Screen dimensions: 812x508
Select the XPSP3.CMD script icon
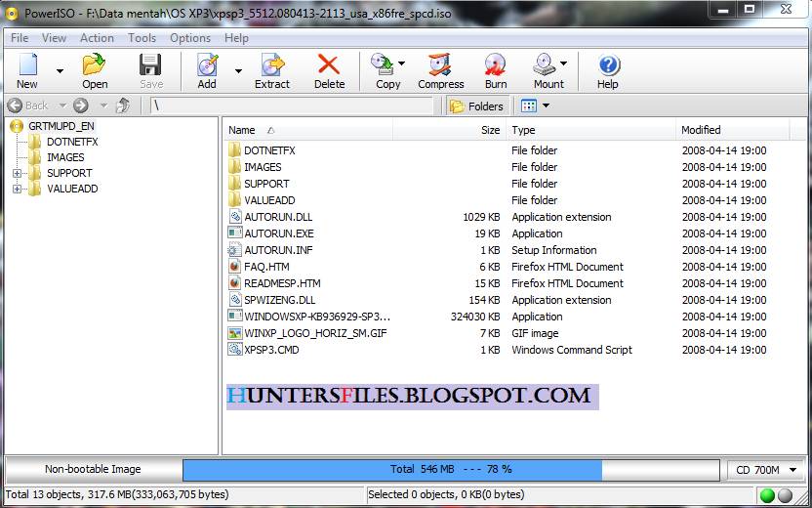(x=235, y=350)
